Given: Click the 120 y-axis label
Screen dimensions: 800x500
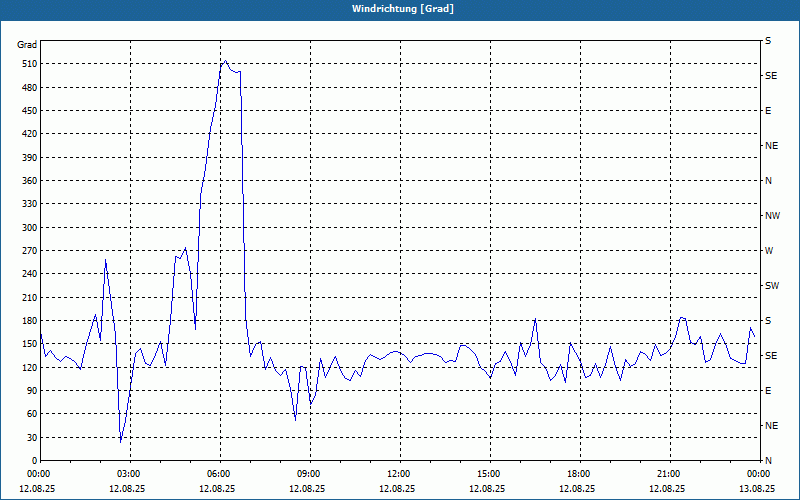Looking at the screenshot, I should [30, 367].
